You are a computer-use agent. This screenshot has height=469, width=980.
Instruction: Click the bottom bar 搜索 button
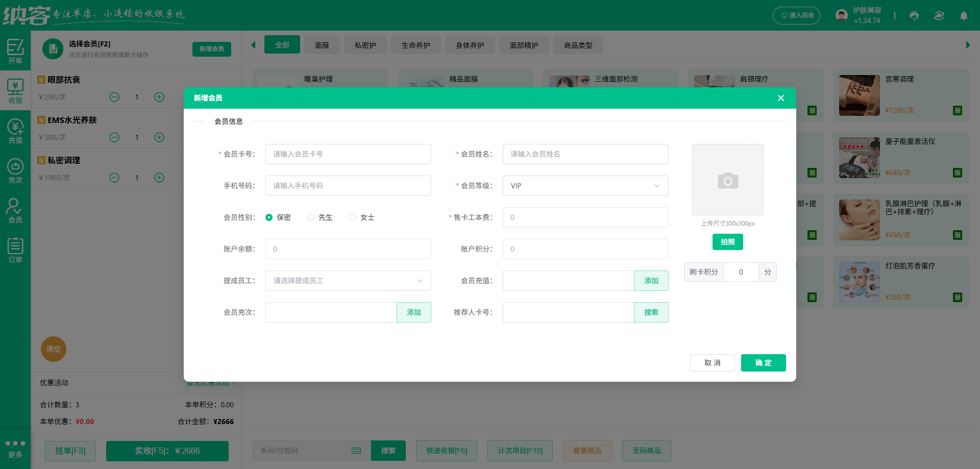388,451
